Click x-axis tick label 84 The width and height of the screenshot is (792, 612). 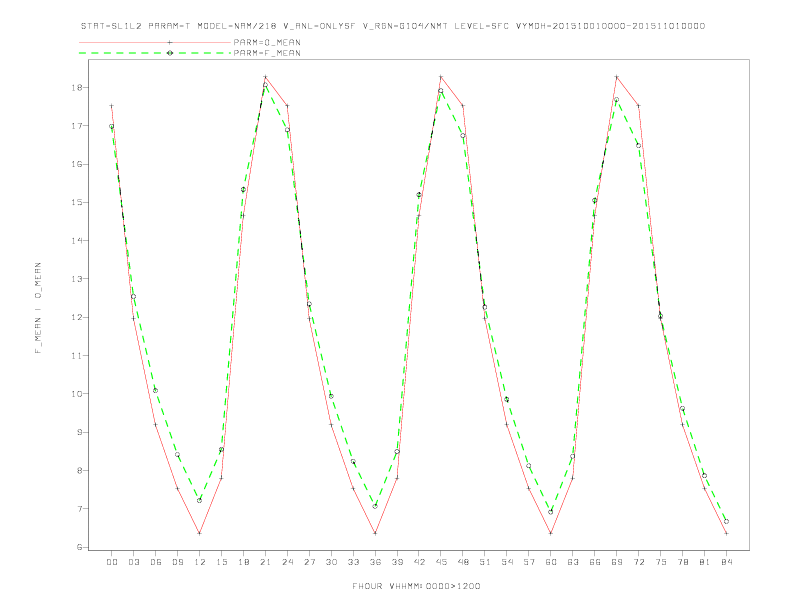[x=726, y=562]
